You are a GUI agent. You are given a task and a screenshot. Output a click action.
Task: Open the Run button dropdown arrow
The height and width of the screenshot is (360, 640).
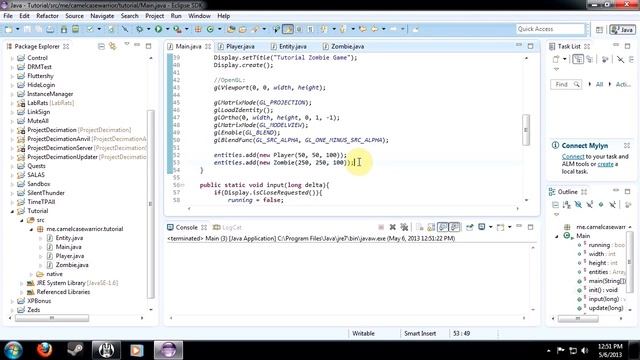pyautogui.click(x=167, y=29)
